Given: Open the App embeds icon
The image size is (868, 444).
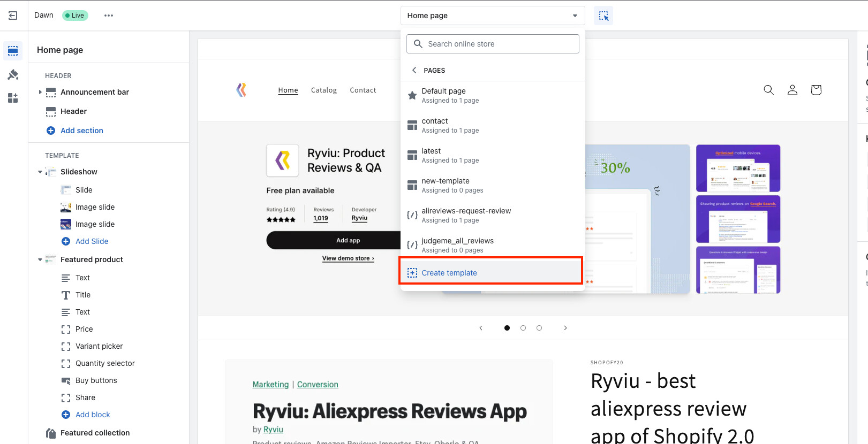Looking at the screenshot, I should (13, 98).
